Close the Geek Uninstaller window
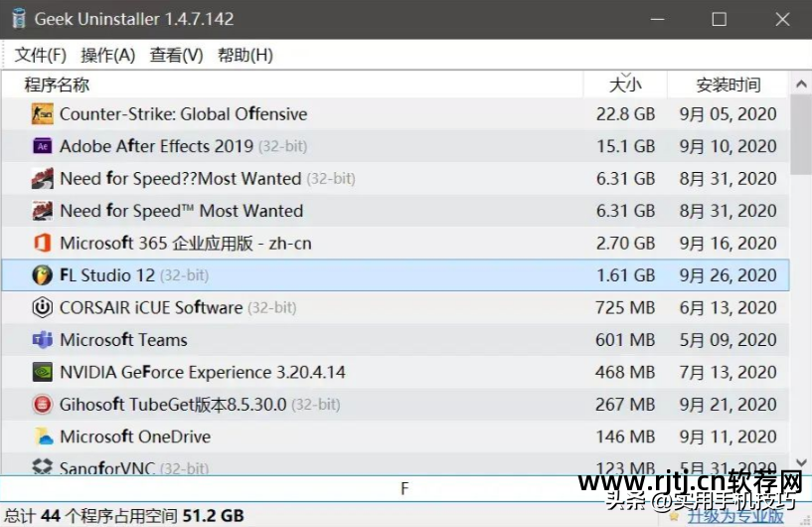The width and height of the screenshot is (812, 527). click(782, 19)
